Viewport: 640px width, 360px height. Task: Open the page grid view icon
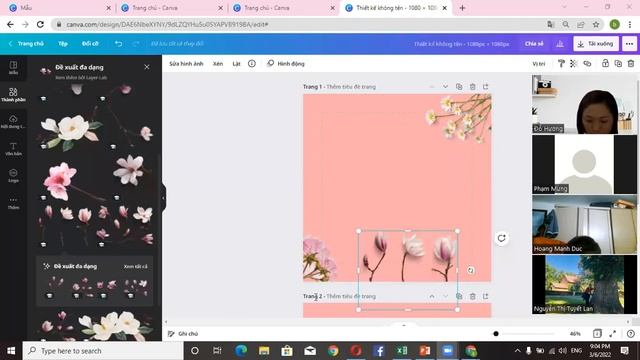coord(597,333)
